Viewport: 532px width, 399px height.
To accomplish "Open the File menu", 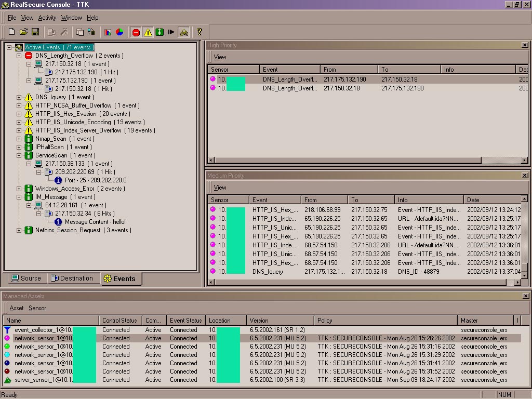I will (x=12, y=18).
